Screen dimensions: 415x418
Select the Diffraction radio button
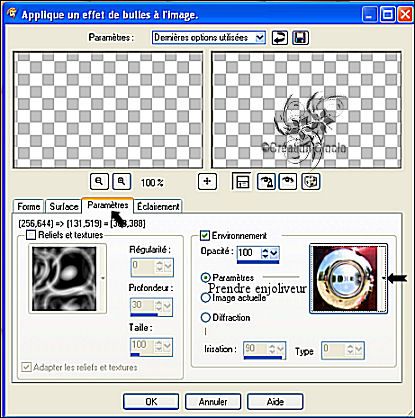coord(206,317)
